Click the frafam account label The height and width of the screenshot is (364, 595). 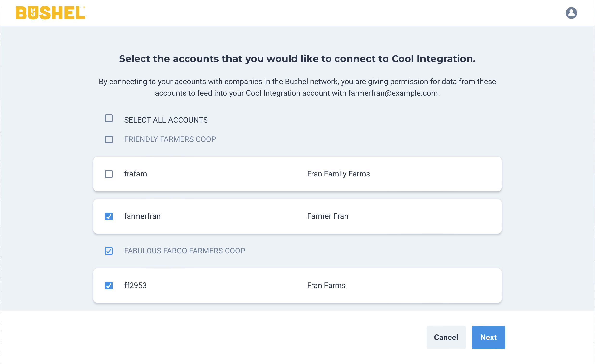(x=136, y=174)
